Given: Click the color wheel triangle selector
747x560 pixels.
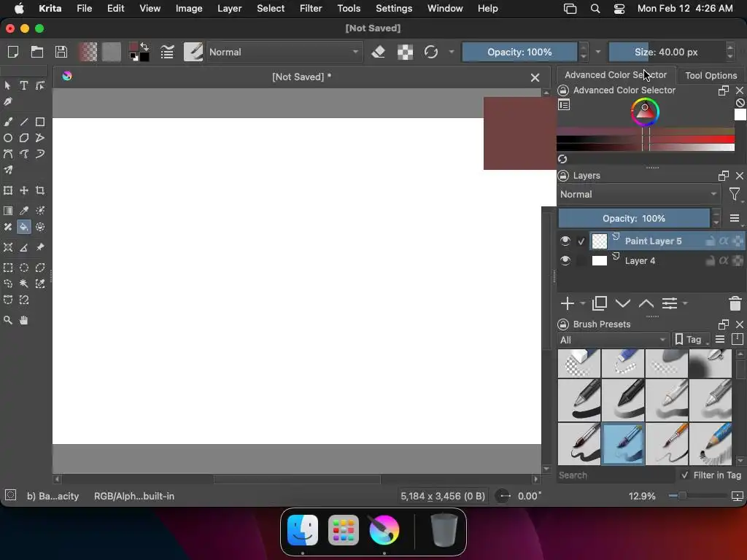Looking at the screenshot, I should pyautogui.click(x=645, y=112).
